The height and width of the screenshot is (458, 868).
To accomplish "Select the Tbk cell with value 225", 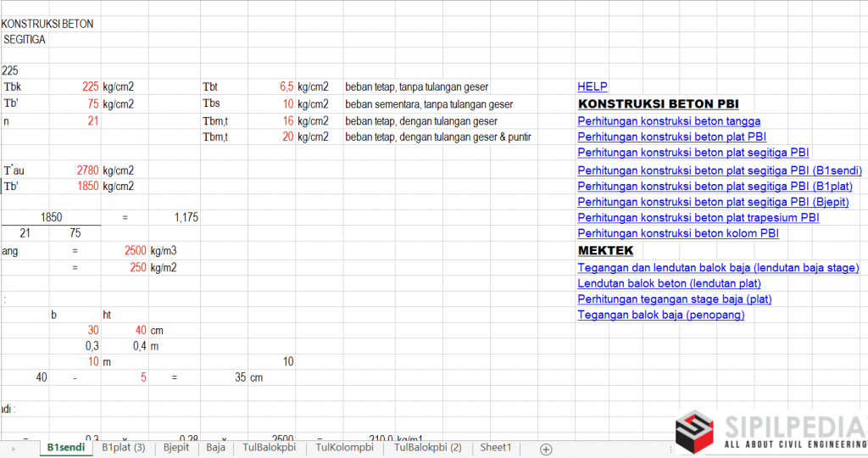I will point(75,87).
